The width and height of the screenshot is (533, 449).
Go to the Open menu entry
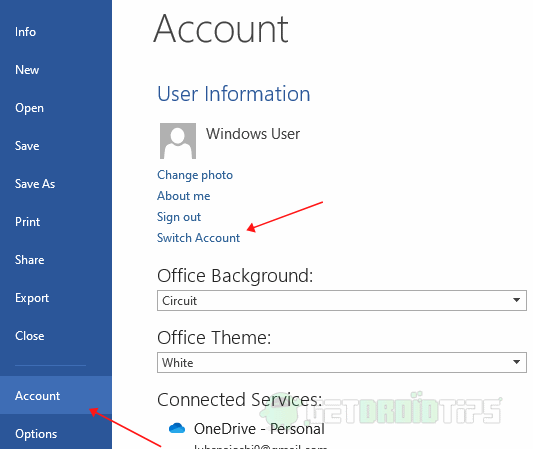click(x=30, y=108)
